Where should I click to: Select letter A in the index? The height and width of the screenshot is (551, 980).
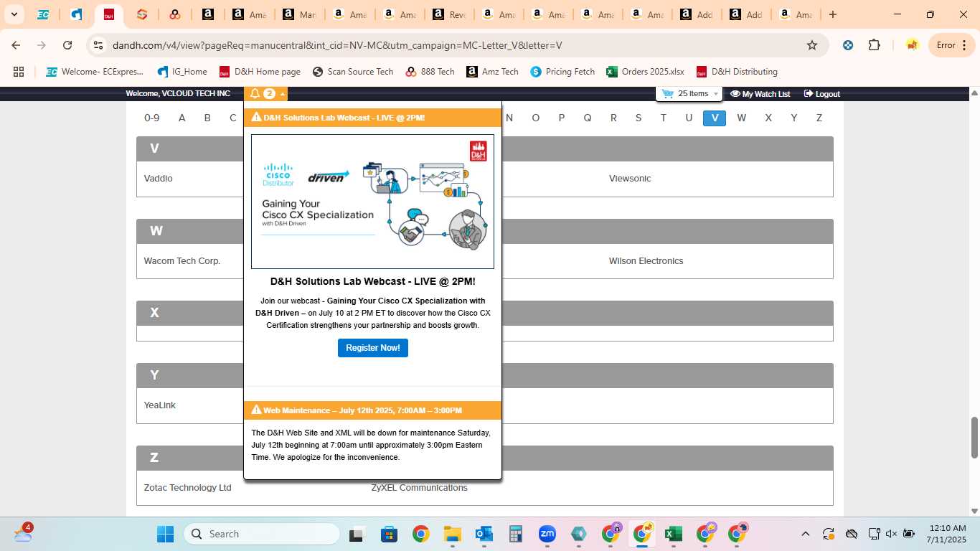[182, 118]
